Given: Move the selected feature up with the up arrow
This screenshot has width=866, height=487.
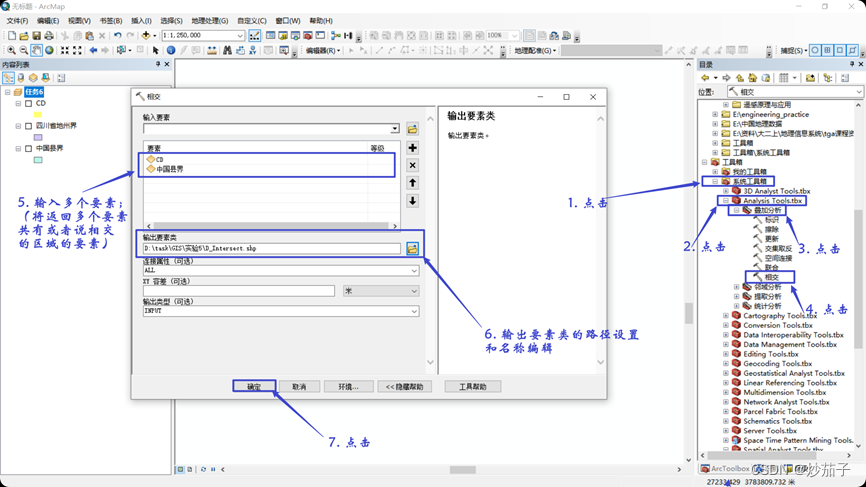Looking at the screenshot, I should (413, 183).
